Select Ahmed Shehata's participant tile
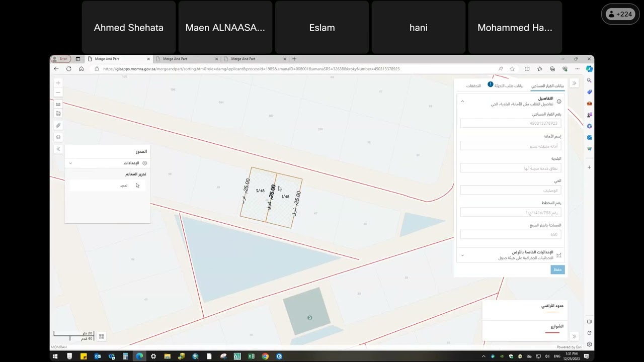This screenshot has height=362, width=644. [x=129, y=28]
